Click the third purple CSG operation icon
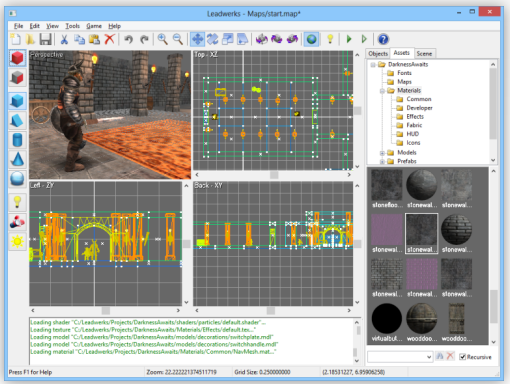510x384 pixels. click(292, 39)
